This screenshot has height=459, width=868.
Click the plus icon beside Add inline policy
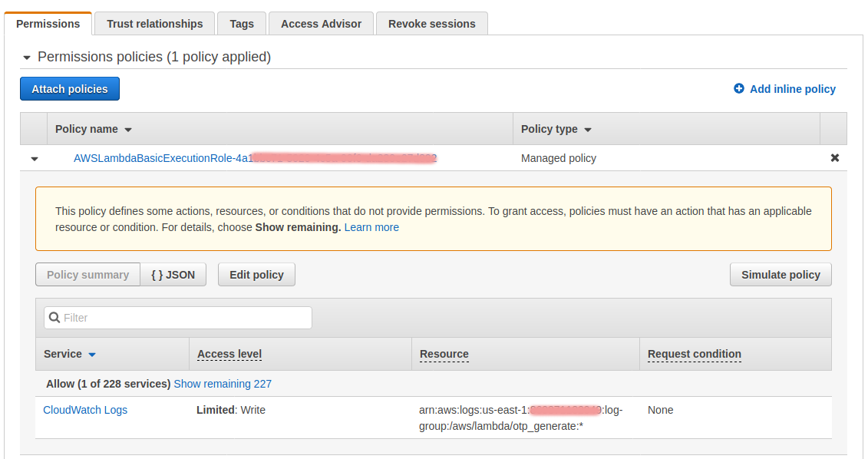pyautogui.click(x=739, y=89)
